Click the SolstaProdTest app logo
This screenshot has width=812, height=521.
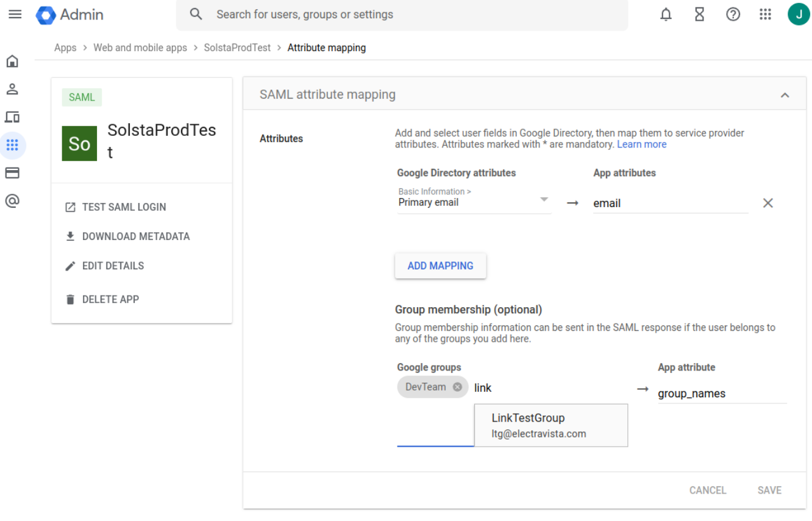click(80, 144)
